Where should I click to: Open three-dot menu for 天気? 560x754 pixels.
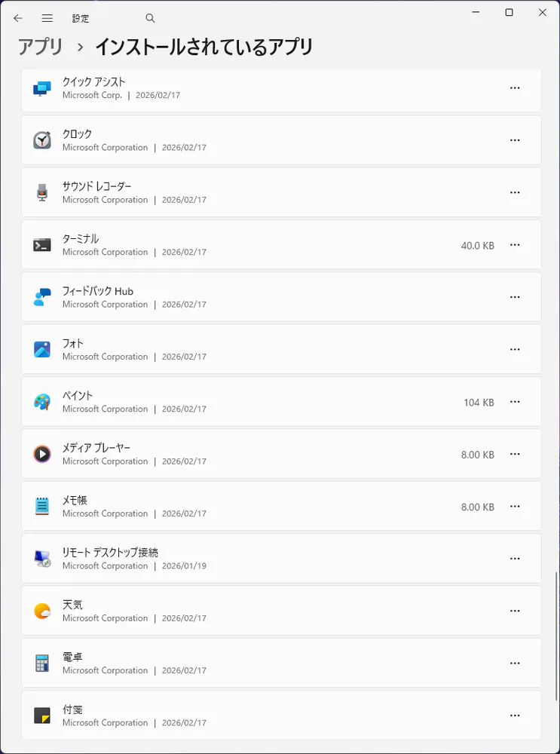515,611
